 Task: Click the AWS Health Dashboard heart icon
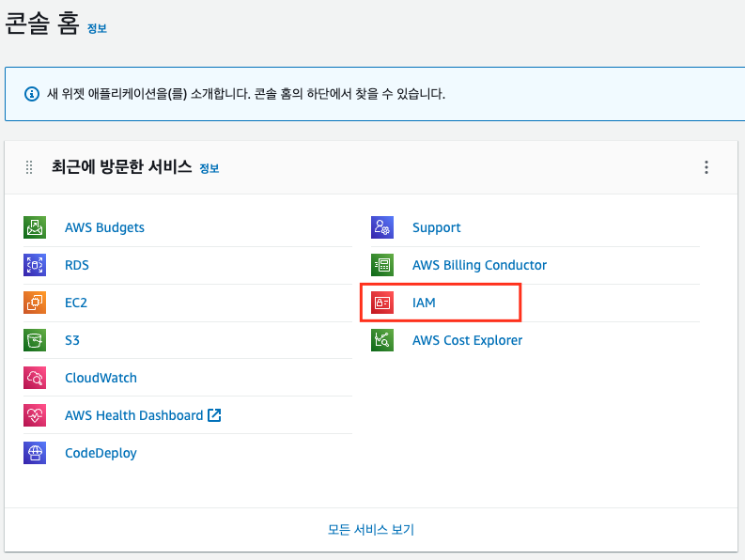coord(35,415)
